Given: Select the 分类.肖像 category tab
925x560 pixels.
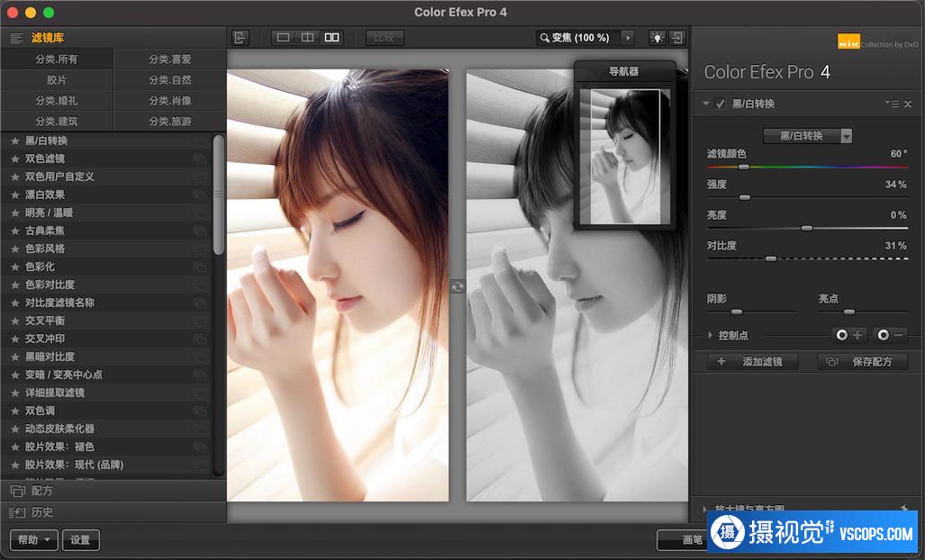Looking at the screenshot, I should (170, 101).
